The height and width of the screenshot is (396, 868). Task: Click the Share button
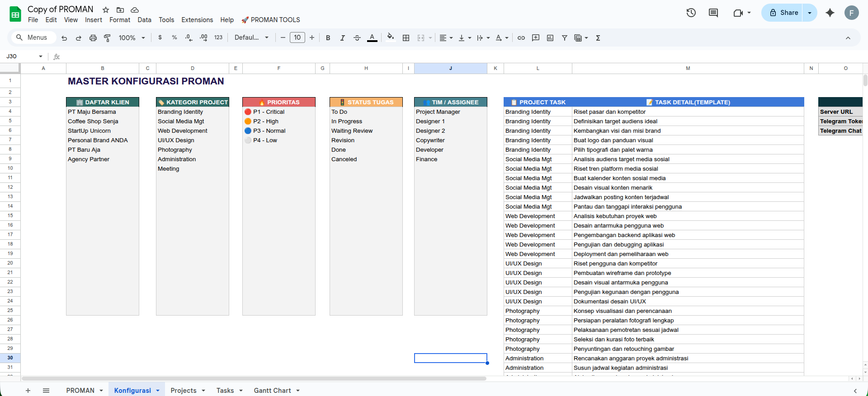click(x=784, y=13)
